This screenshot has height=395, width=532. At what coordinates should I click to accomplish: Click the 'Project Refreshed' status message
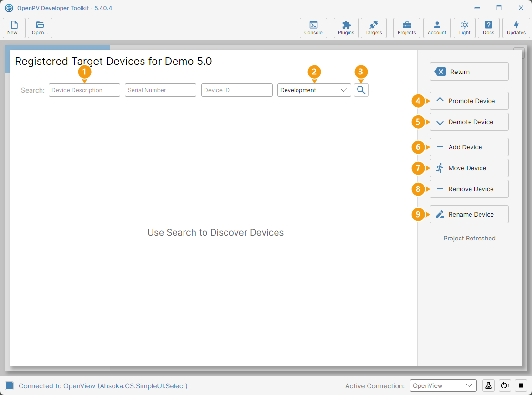point(469,238)
